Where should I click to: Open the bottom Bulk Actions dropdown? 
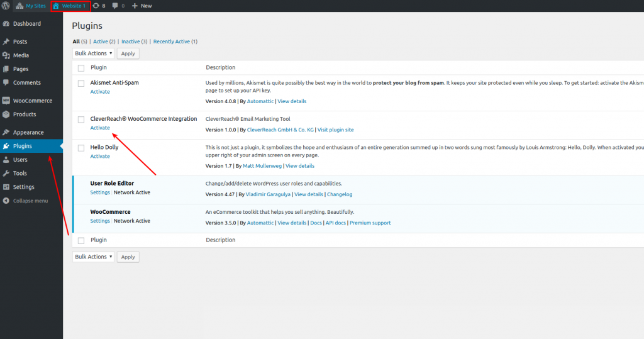coord(93,257)
